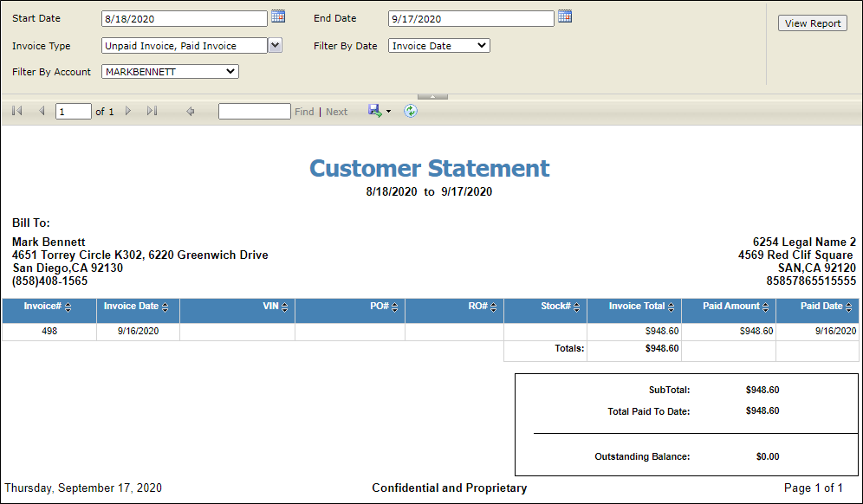Viewport: 863px width, 504px height.
Task: Sort by Paid Amount column
Action: click(766, 308)
